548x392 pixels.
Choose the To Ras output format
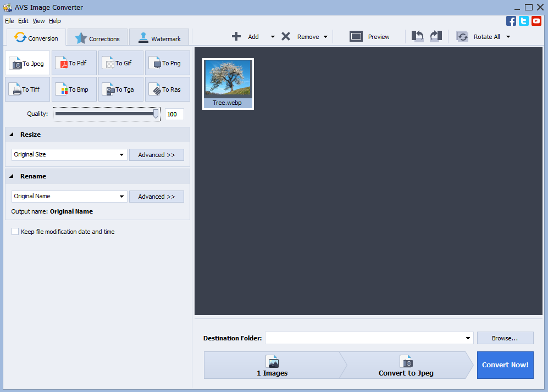coord(168,89)
